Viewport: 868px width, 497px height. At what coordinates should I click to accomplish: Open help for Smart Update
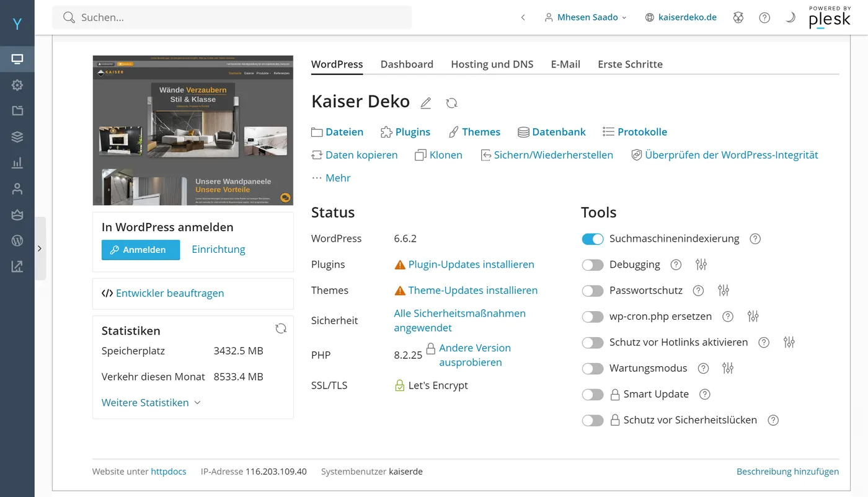(x=705, y=394)
